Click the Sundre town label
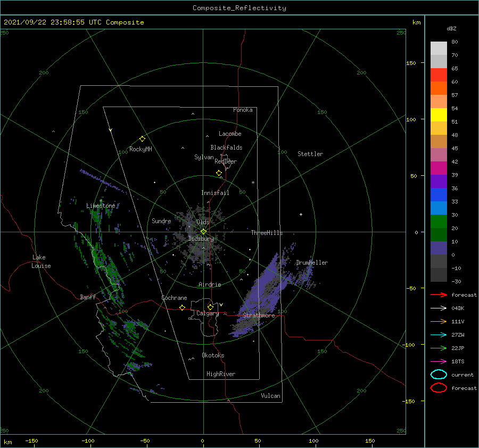The width and height of the screenshot is (479, 448). pyautogui.click(x=162, y=221)
